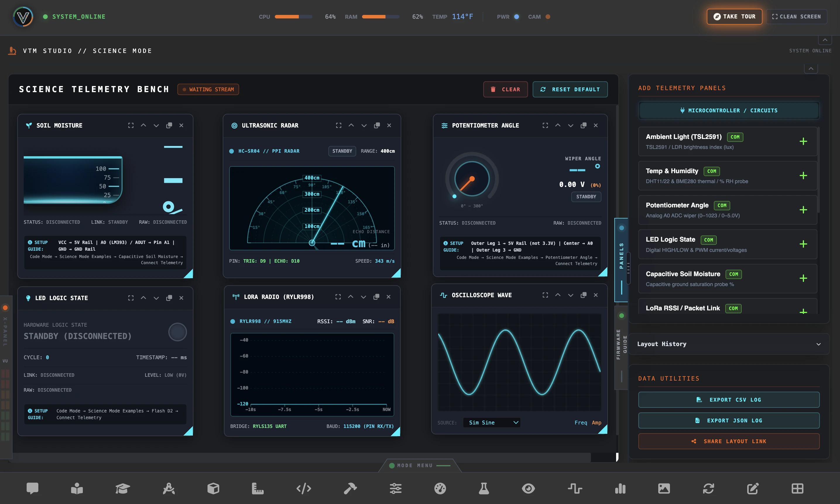Fullscreen the Soil Moisture panel
The image size is (840, 504).
click(x=131, y=125)
